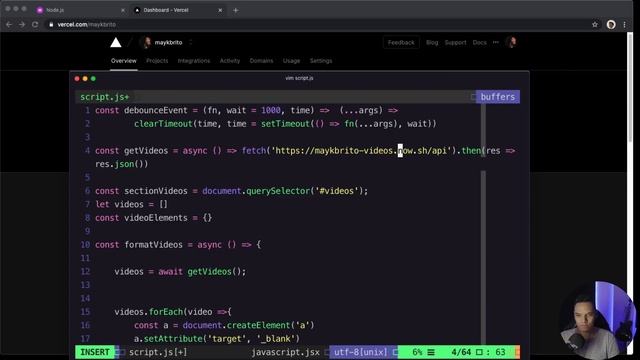
Task: Click the buffers label in vim tabline
Action: (x=498, y=97)
